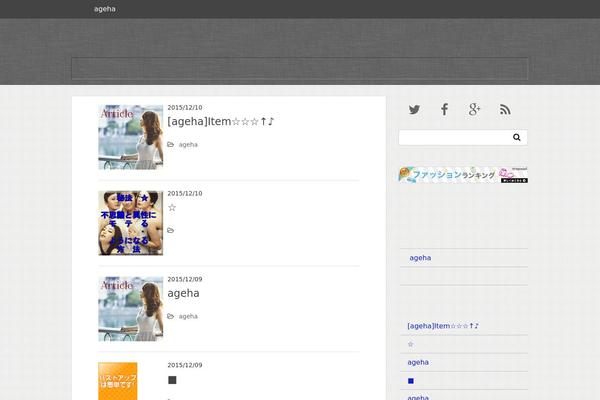Select ageha category under the 2015/12/09 ageha post
Image resolution: width=600 pixels, height=400 pixels.
point(188,317)
